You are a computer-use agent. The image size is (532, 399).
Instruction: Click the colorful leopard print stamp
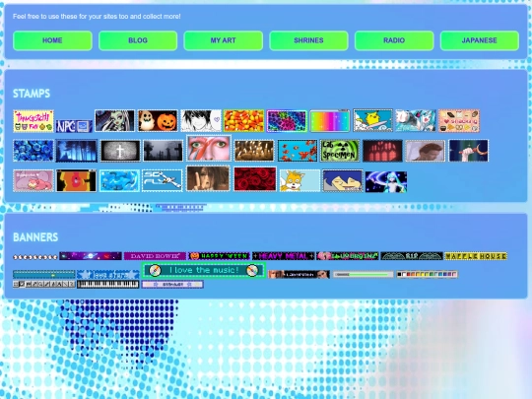click(x=287, y=121)
